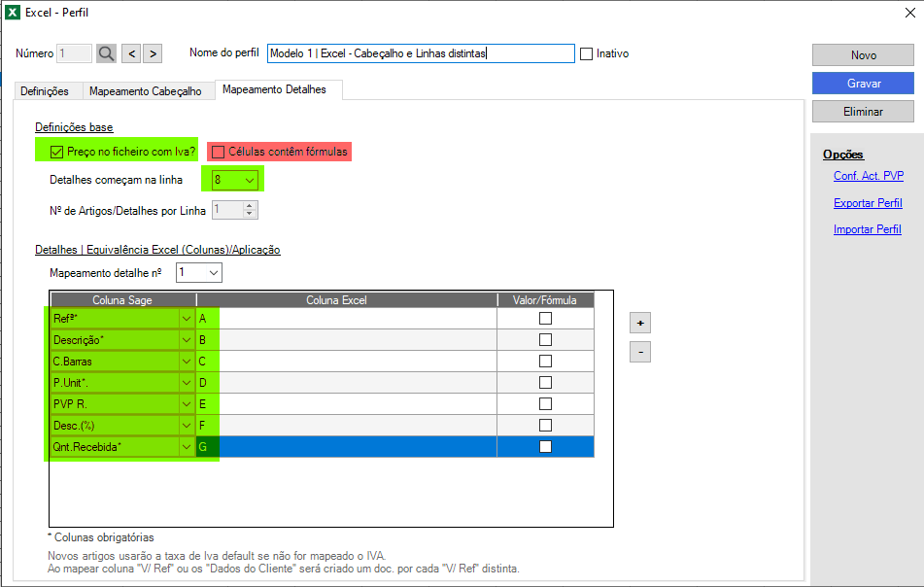The width and height of the screenshot is (924, 587).
Task: Toggle the Inativo checkbox
Action: (x=586, y=53)
